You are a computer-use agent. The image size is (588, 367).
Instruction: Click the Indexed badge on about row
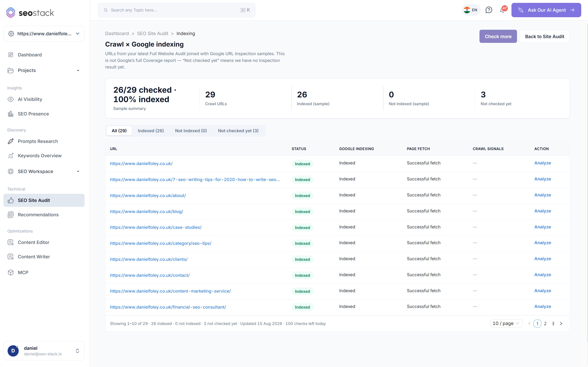[x=302, y=196]
